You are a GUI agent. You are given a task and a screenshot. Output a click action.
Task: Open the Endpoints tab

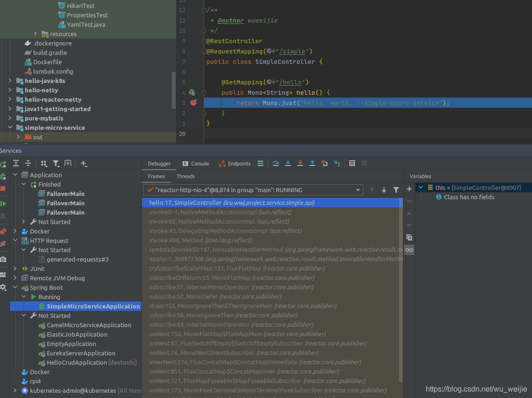pos(235,164)
